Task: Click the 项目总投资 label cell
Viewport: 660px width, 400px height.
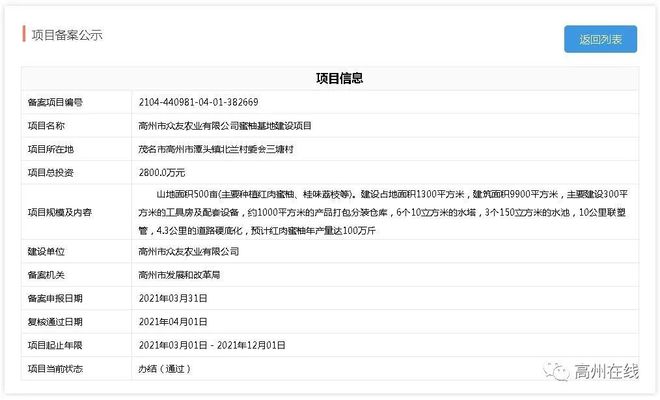Action: tap(77, 173)
